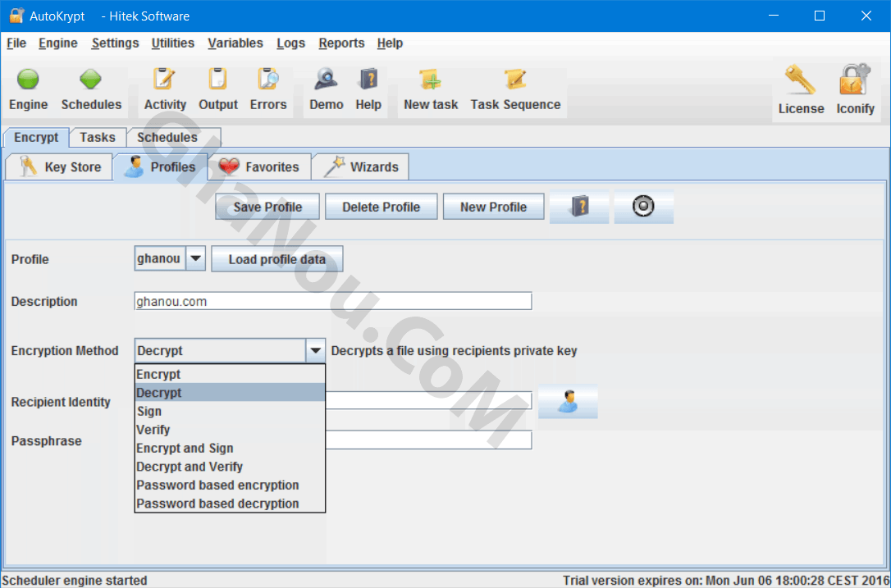Click the round target icon button

click(643, 206)
